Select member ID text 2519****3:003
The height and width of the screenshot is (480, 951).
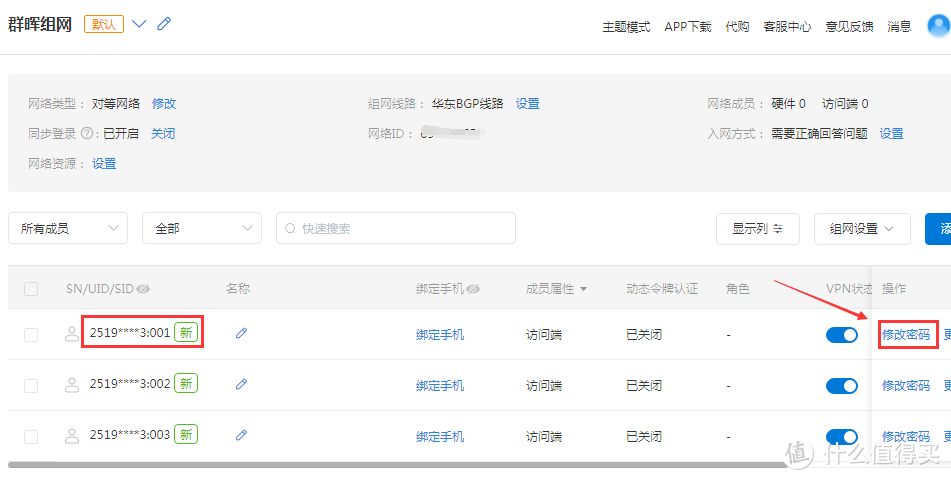click(x=130, y=435)
